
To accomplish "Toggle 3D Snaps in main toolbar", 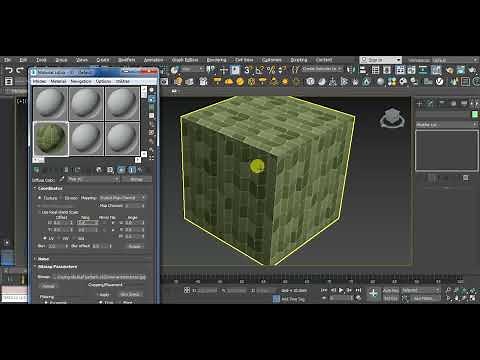I will coord(247,70).
